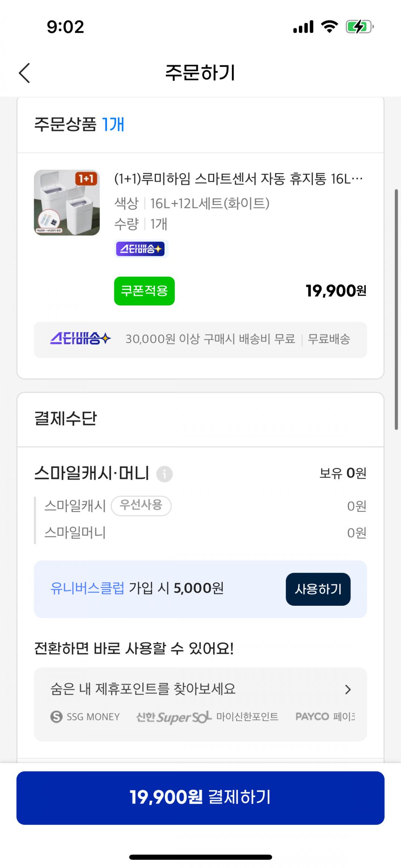401x868 pixels.
Task: Tap the 스타배송 logo in shipping banner
Action: [80, 339]
